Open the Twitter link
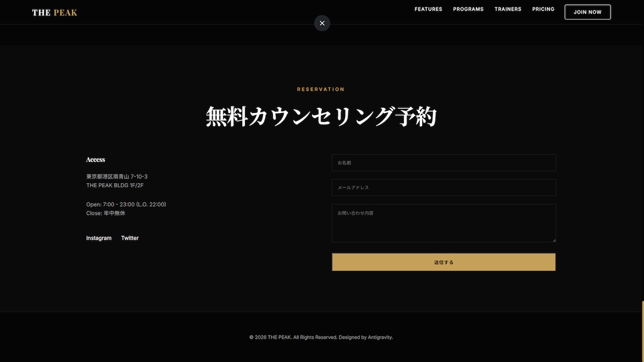This screenshot has width=644, height=362. pos(130,238)
